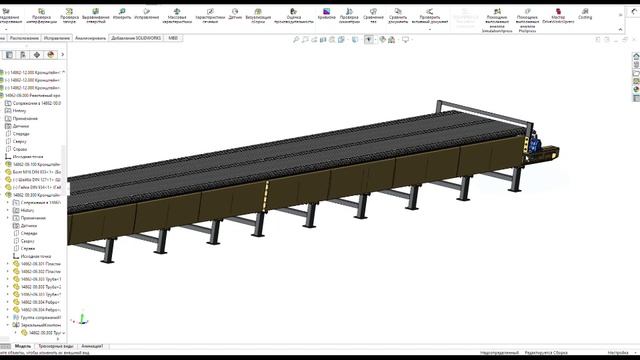Image resolution: width=640 pixels, height=360 pixels.
Task: Open the Sensor (Датчик) tool
Action: [235, 14]
